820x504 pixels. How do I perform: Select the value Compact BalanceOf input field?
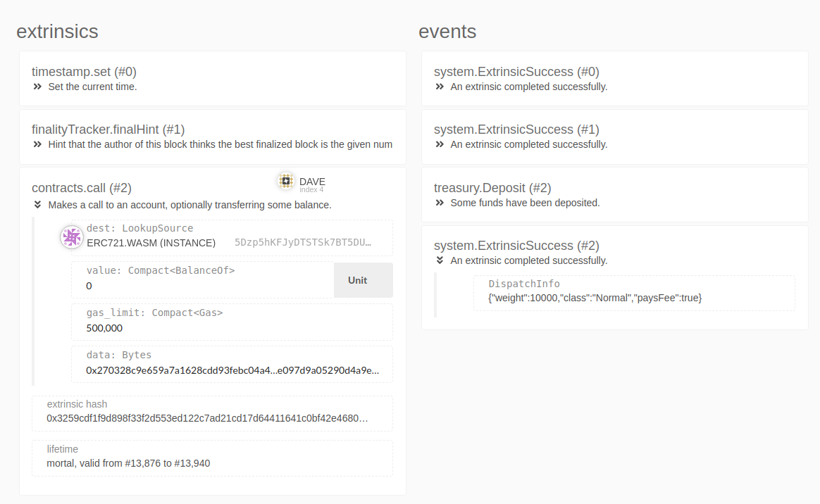pyautogui.click(x=197, y=279)
